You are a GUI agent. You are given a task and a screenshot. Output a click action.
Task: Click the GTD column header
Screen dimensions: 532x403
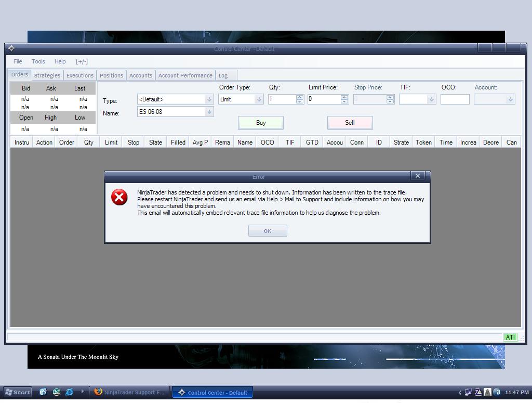coord(312,142)
